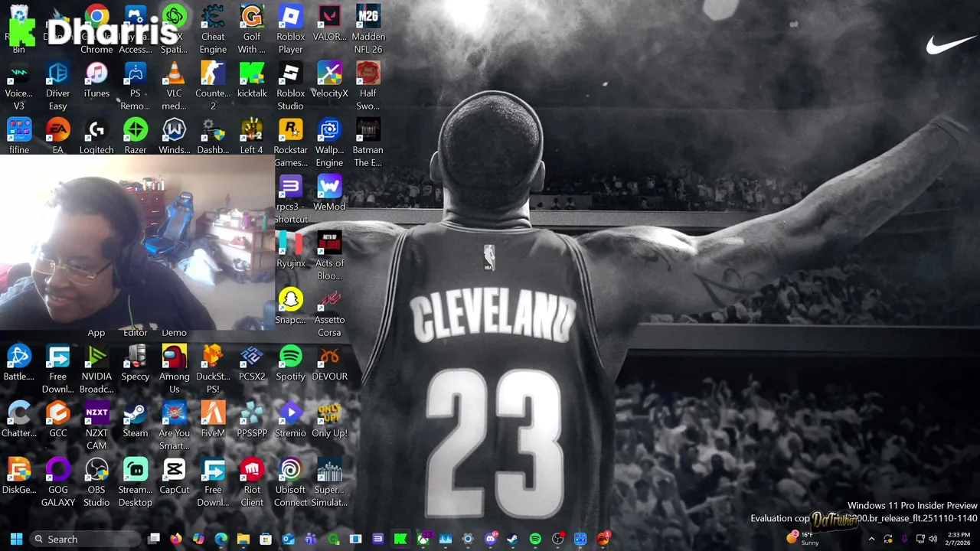Viewport: 980px width, 551px height.
Task: Open the Chatterino desktop shortcut
Action: click(x=19, y=419)
